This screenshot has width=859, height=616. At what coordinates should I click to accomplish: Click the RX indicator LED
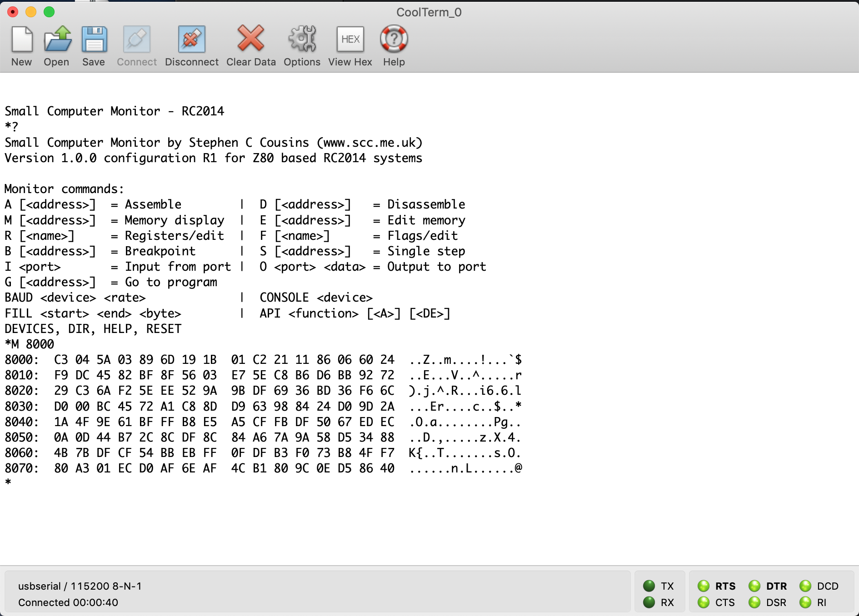(649, 602)
